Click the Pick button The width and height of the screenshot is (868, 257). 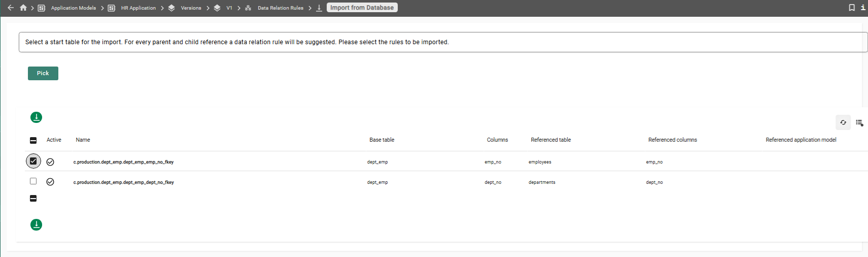click(x=43, y=73)
